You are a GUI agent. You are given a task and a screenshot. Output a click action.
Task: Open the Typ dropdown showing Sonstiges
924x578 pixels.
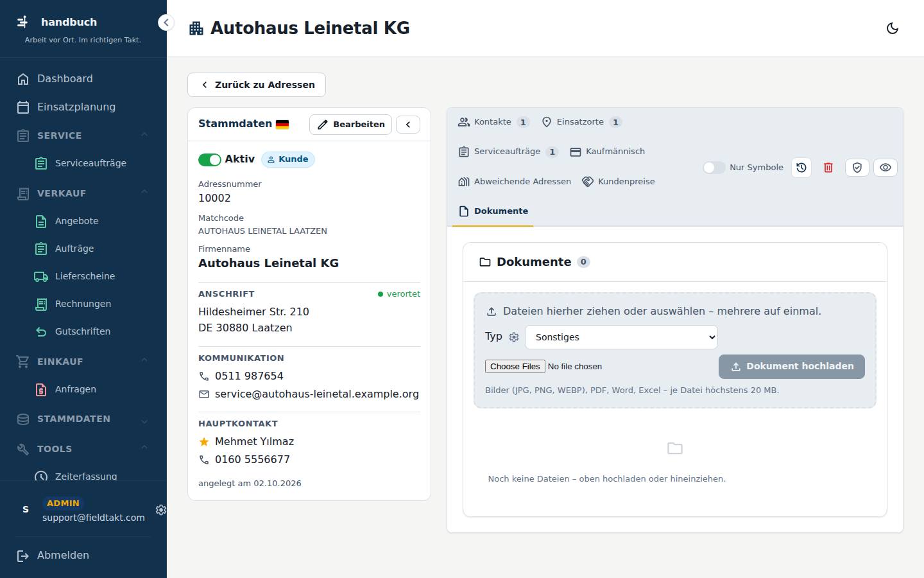621,337
